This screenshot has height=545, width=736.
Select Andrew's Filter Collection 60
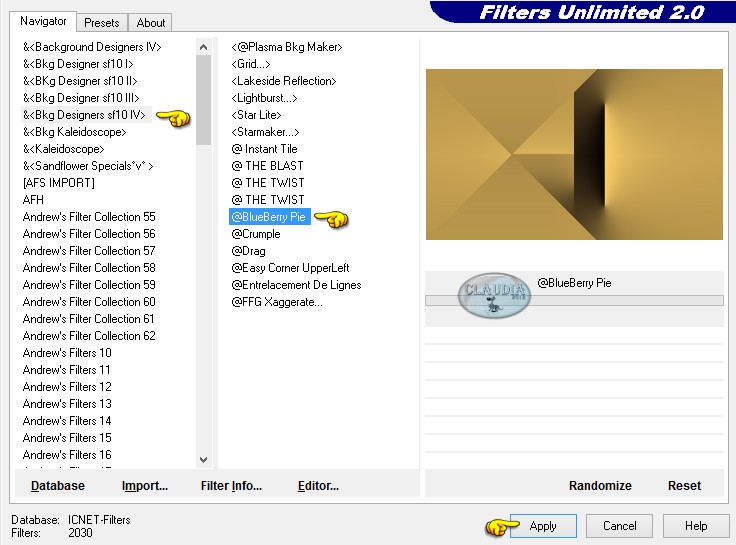click(89, 302)
